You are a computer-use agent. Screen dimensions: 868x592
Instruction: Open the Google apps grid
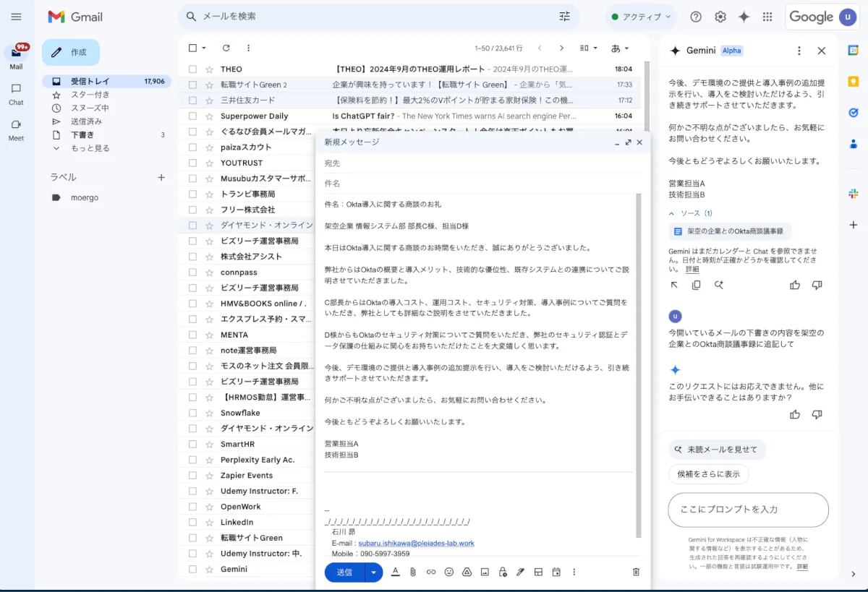767,17
